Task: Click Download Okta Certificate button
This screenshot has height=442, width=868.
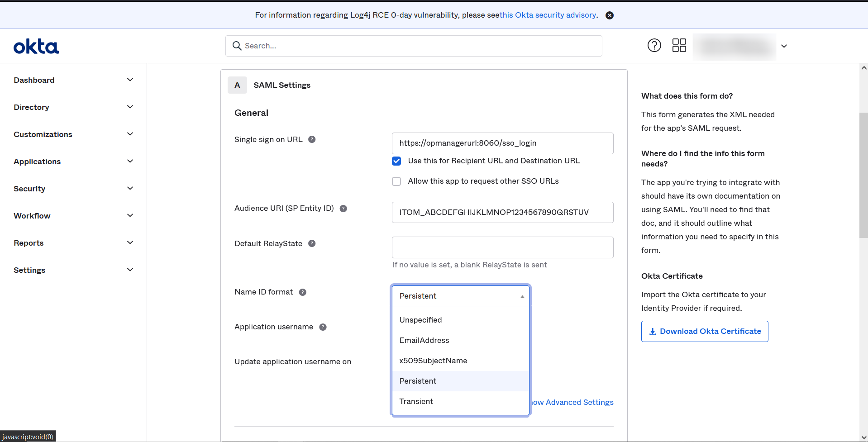Action: 704,331
